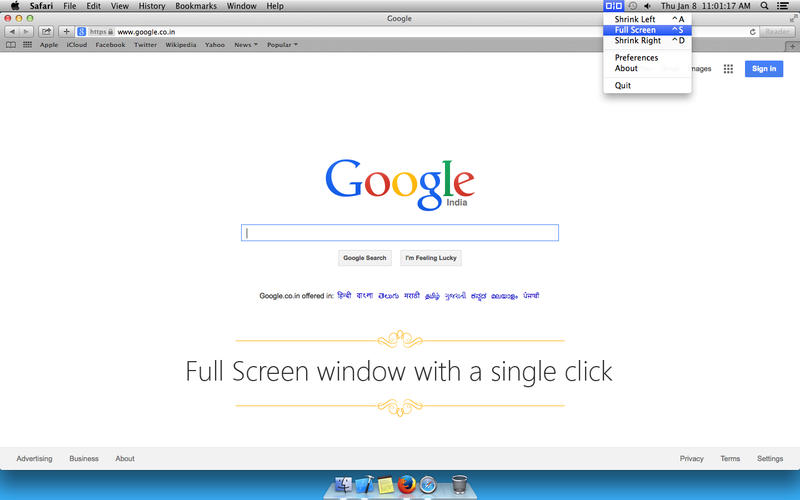Viewport: 800px width, 500px height.
Task: Open the iCloud bookmark link
Action: (77, 45)
